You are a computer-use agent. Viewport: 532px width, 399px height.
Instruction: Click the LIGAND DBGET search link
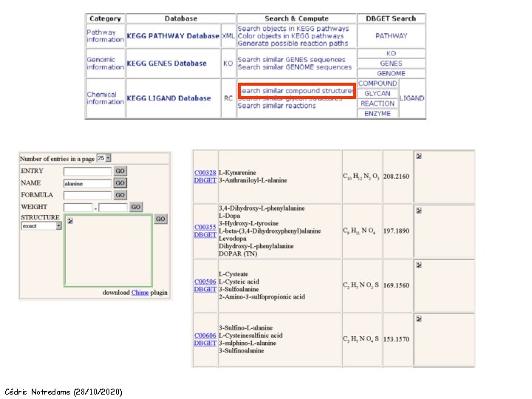(412, 98)
